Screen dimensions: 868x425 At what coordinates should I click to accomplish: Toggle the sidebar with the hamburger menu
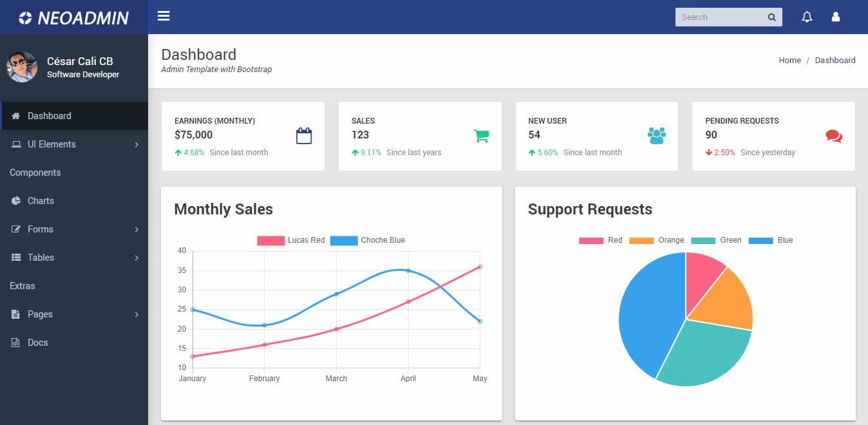pos(163,16)
